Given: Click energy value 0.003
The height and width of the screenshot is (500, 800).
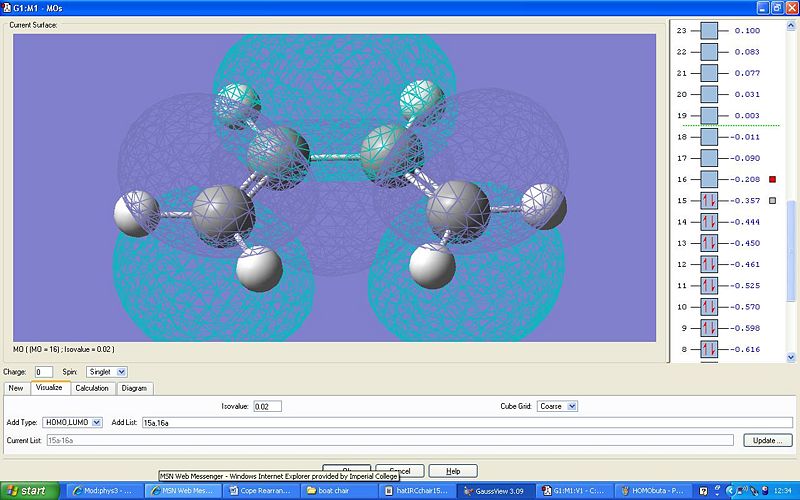Looking at the screenshot, I should [x=747, y=116].
